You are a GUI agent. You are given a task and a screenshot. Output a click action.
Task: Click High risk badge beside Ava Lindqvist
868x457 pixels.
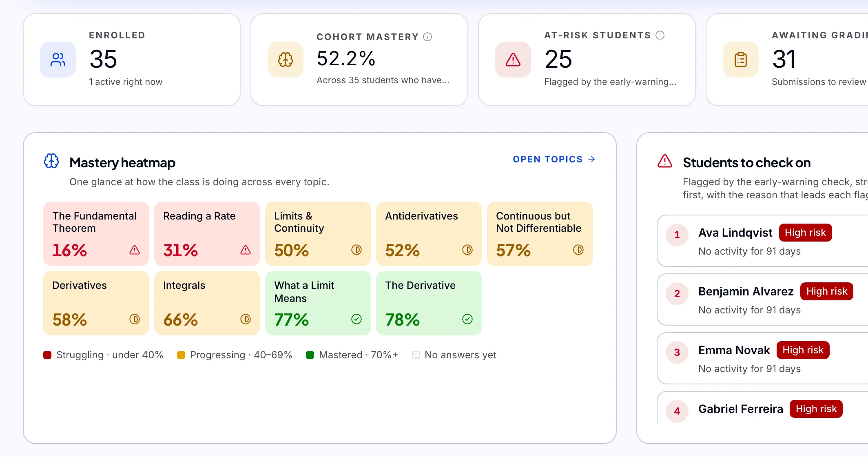pyautogui.click(x=805, y=233)
